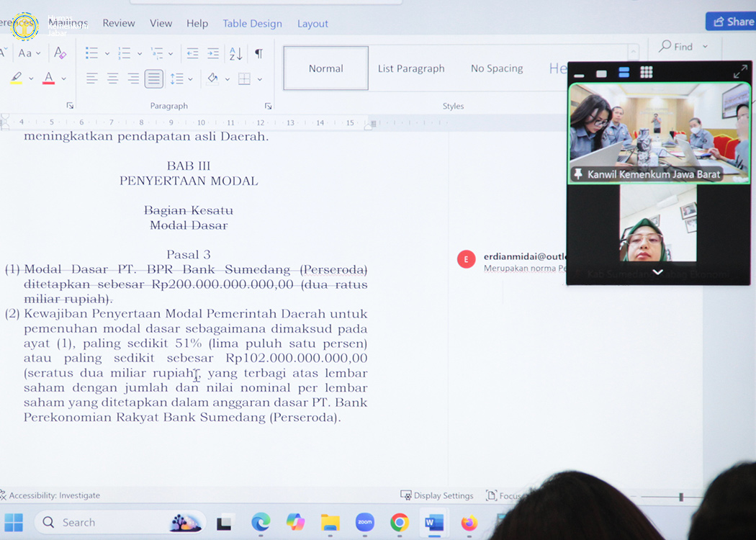Apply the No Spacing style
The height and width of the screenshot is (540, 756).
coord(497,68)
